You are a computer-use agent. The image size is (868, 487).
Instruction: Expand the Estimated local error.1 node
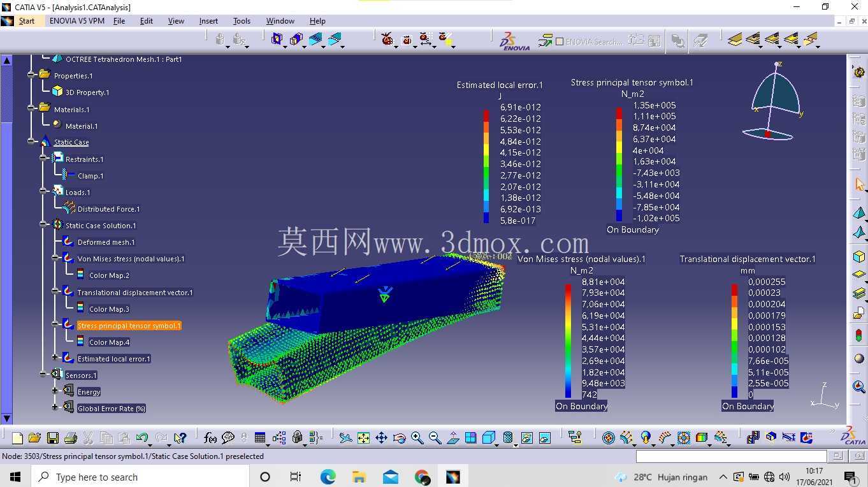point(55,358)
